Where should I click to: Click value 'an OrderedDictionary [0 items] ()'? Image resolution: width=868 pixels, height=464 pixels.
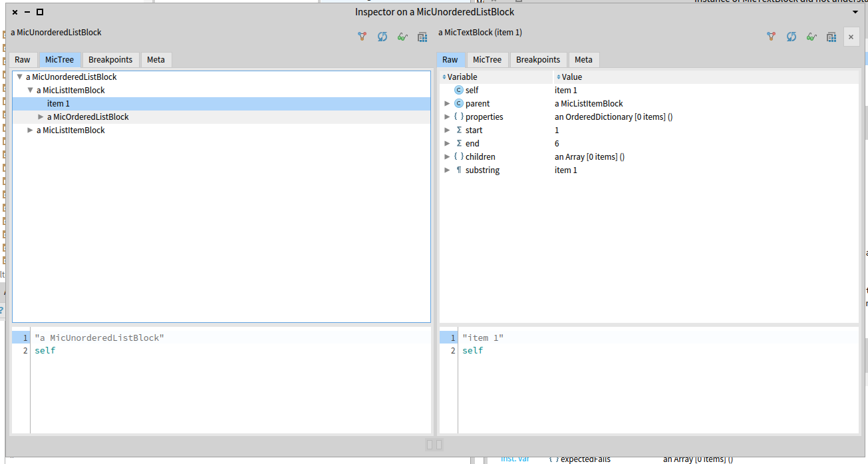click(x=614, y=116)
